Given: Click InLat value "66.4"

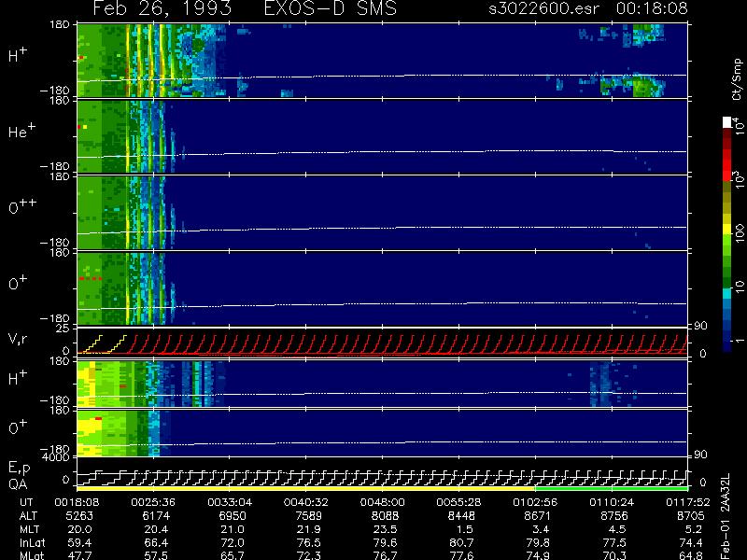Looking at the screenshot, I should coord(156,542).
